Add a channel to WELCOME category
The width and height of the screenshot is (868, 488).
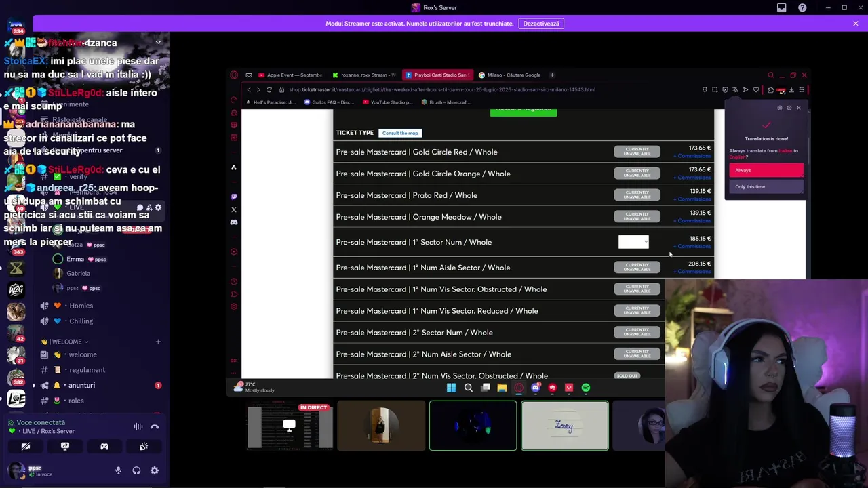click(158, 342)
